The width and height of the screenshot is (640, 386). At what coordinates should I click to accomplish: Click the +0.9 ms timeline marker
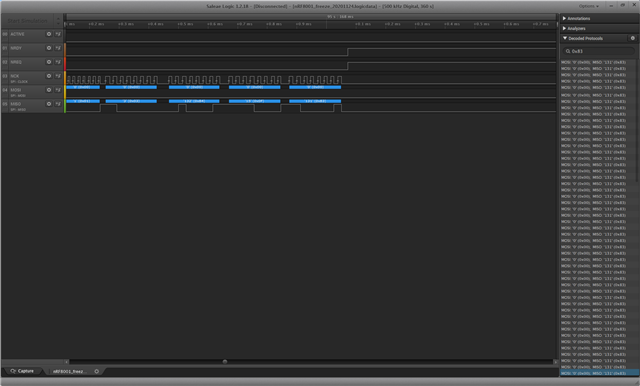[303, 24]
